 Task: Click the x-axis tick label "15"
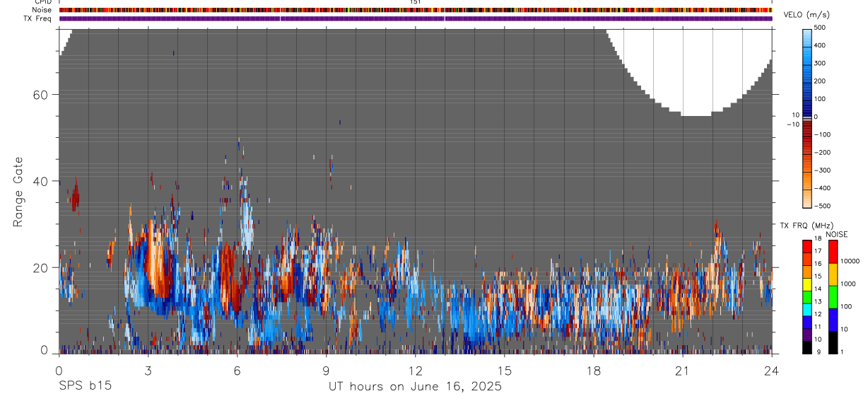504,371
